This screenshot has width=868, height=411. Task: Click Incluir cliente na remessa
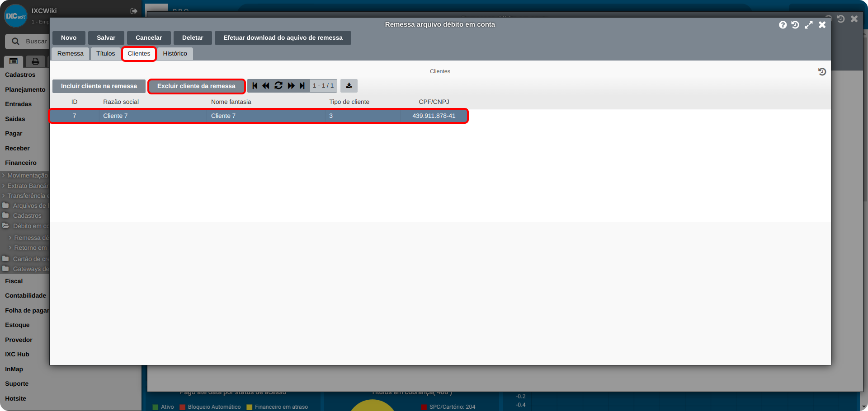[x=99, y=86]
